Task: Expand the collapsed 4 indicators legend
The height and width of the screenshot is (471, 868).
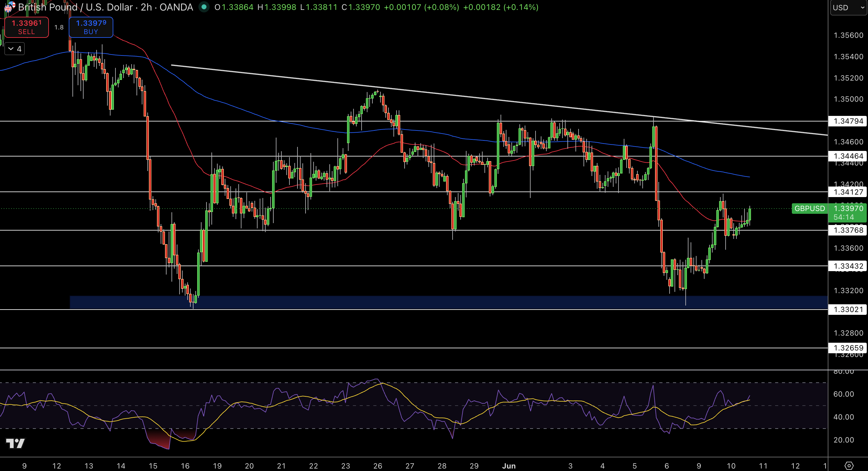Action: tap(15, 49)
